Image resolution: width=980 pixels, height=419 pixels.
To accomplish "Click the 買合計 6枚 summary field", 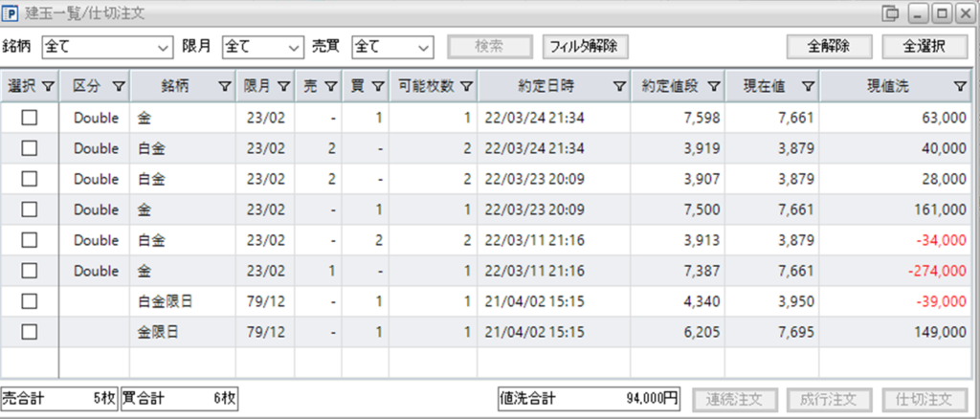I will pos(179,398).
